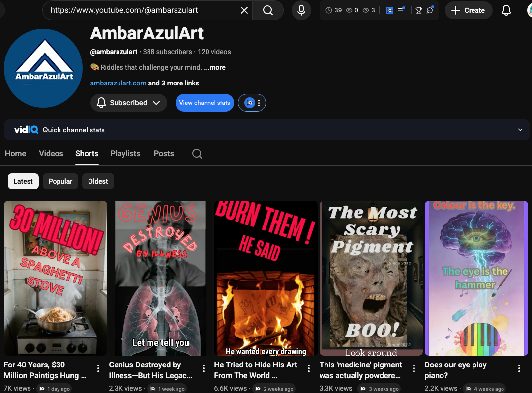This screenshot has width=532, height=393.
Task: Click the eye icon showing 3
Action: 366,10
